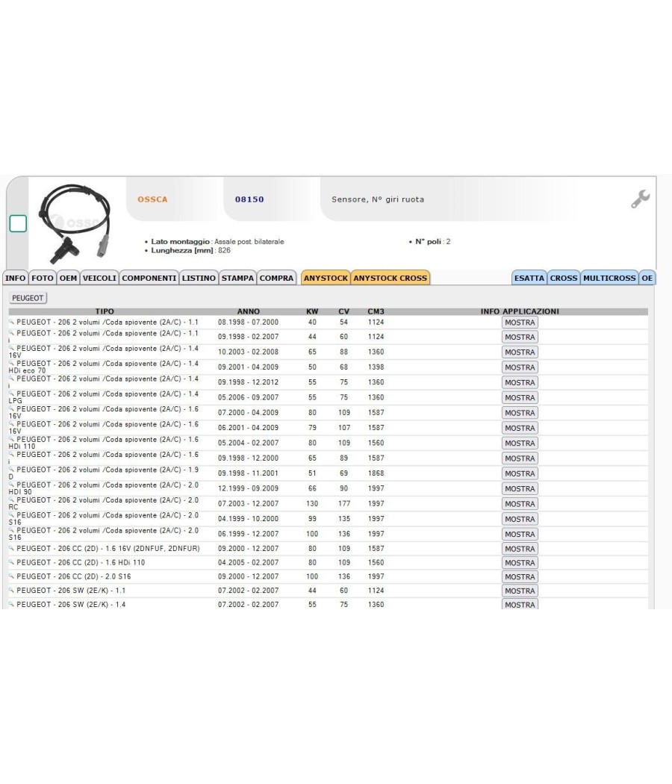Click year range 07.2003 - 12.2007
The image size is (672, 784).
[x=249, y=503]
